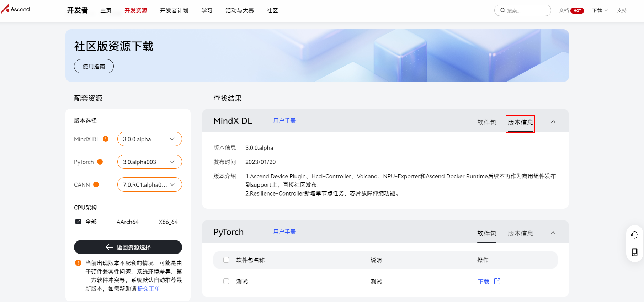Click the 社区版资源下载 banner heading
The width and height of the screenshot is (644, 302).
(114, 46)
